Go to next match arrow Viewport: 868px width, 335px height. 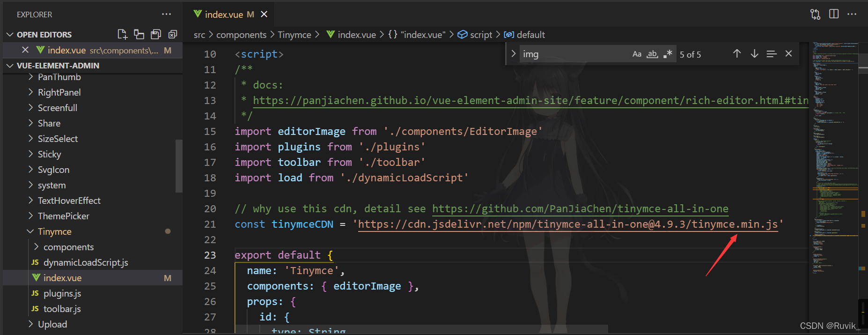754,54
